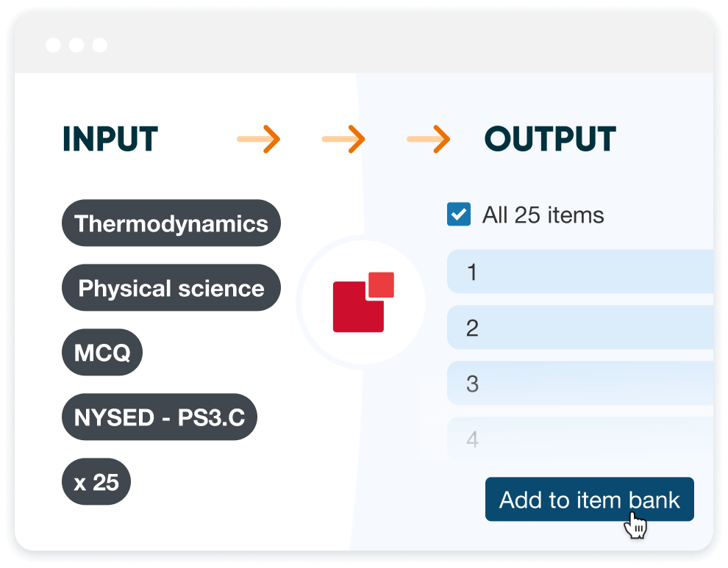Select output item row 3

click(579, 384)
